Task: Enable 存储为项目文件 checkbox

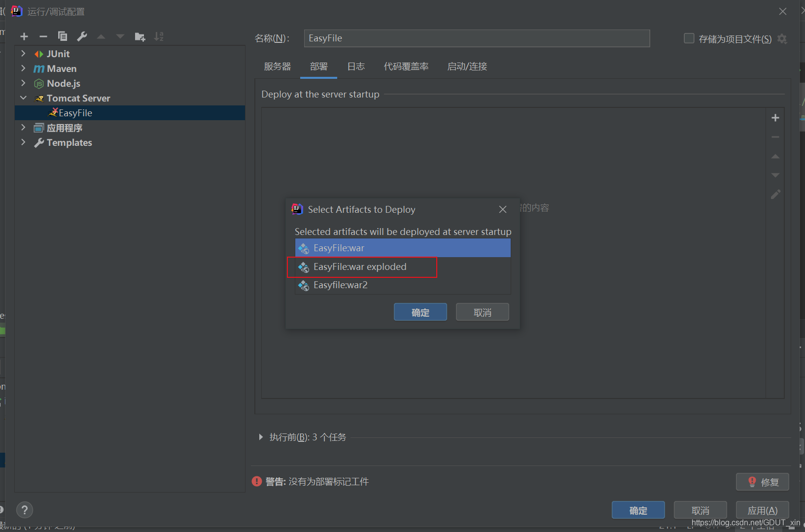Action: [x=689, y=38]
